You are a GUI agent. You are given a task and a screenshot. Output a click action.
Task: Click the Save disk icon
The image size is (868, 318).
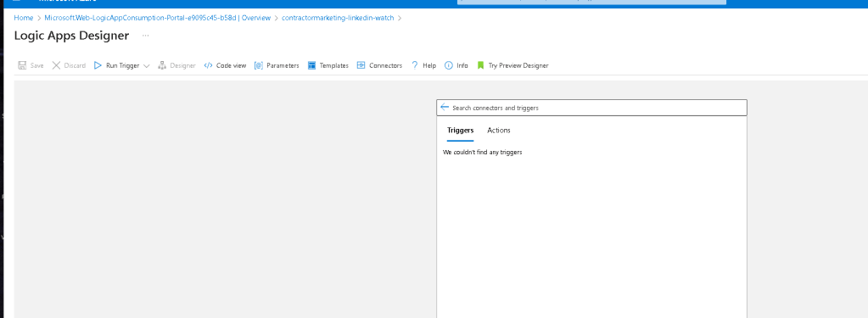[x=22, y=65]
